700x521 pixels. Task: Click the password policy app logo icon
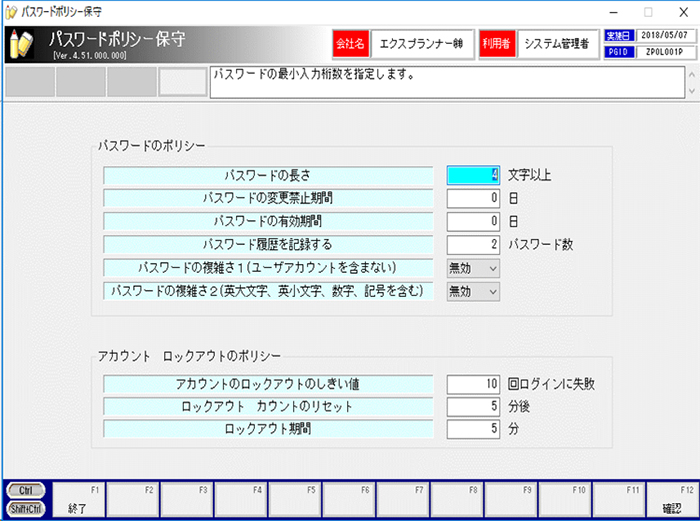pyautogui.click(x=22, y=44)
